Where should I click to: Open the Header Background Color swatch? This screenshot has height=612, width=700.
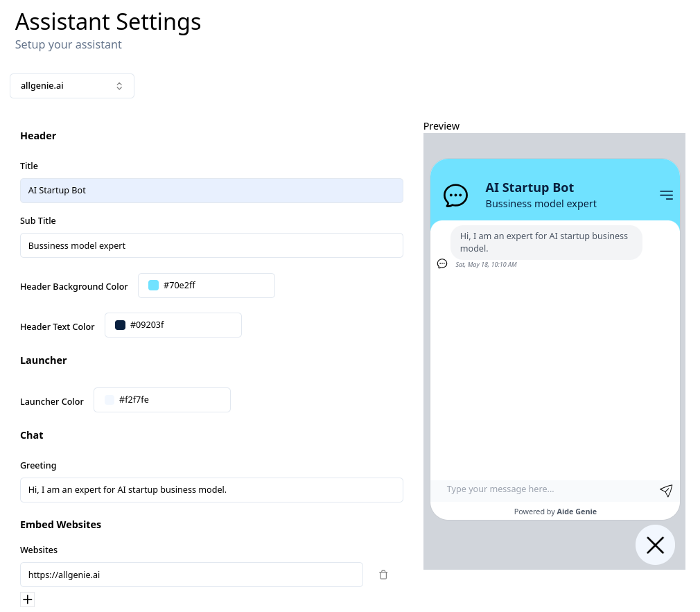[x=152, y=285]
